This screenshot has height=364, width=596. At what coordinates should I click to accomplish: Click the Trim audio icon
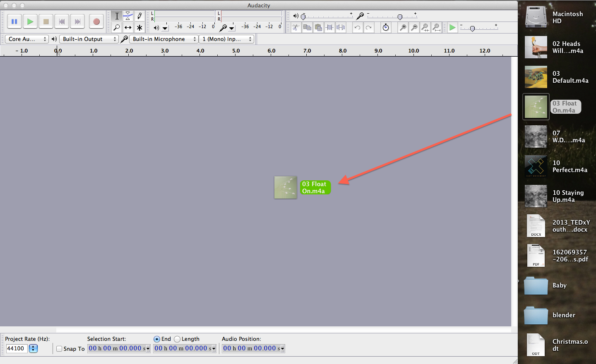coord(329,28)
